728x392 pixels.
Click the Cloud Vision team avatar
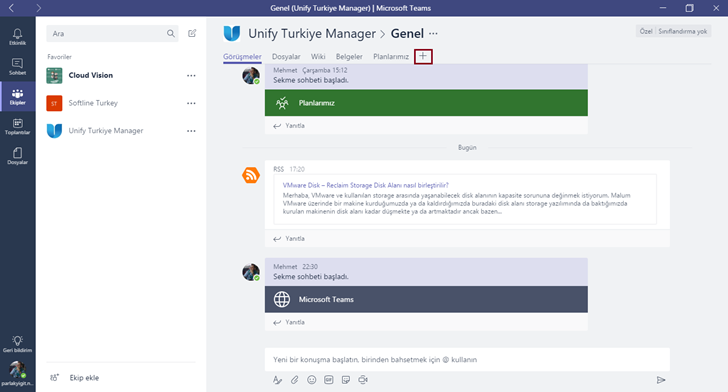pos(54,75)
